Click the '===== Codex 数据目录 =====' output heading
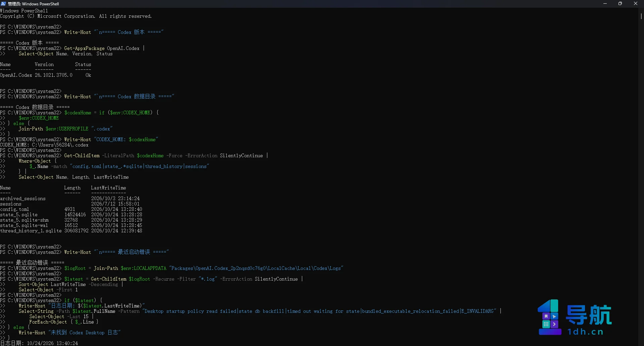Screen dimensions: 644x346 35,107
